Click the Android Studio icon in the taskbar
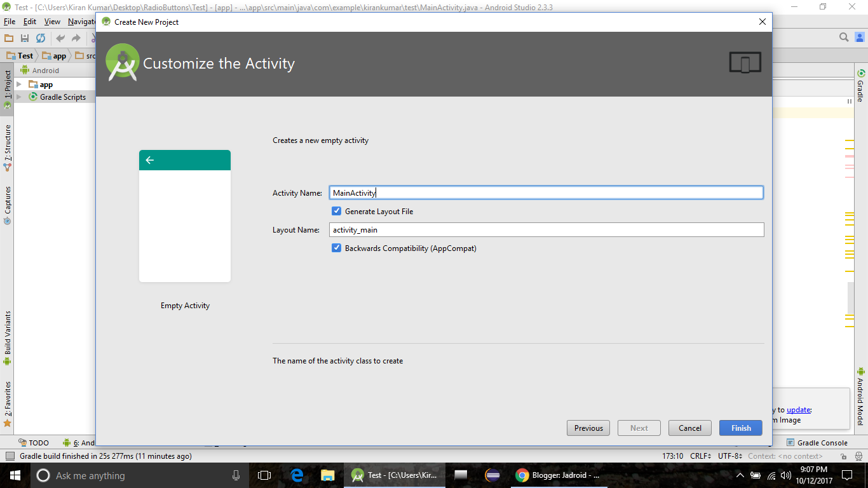868x488 pixels. click(x=356, y=475)
